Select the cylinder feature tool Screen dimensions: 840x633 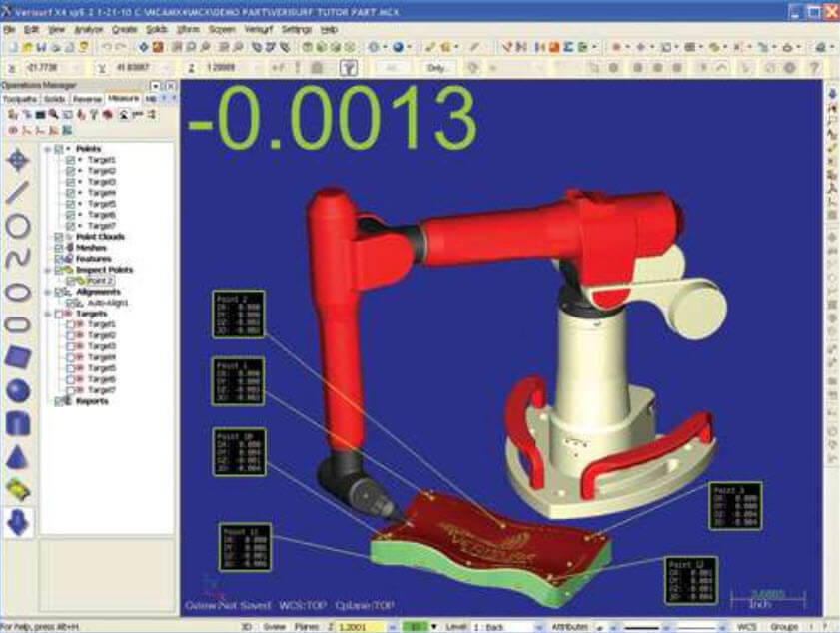click(18, 423)
